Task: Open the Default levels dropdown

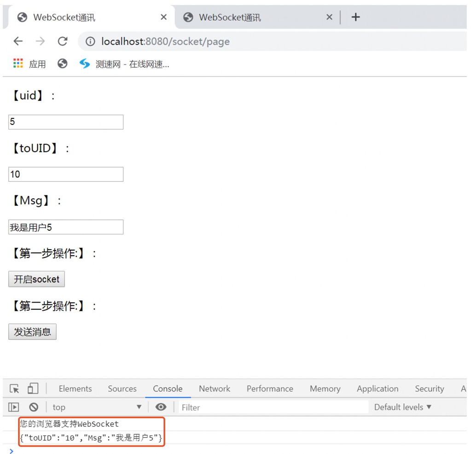Action: click(402, 407)
